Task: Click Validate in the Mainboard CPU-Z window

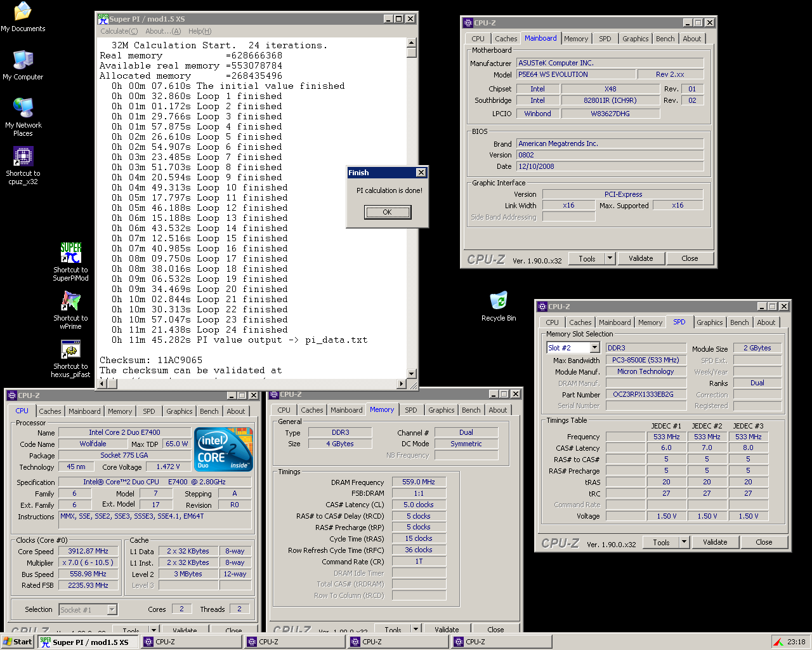Action: (641, 258)
